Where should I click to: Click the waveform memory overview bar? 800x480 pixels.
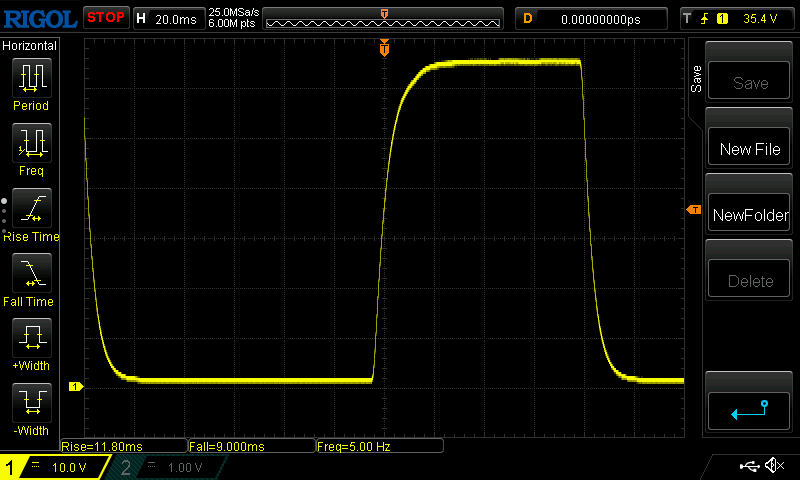pyautogui.click(x=383, y=19)
